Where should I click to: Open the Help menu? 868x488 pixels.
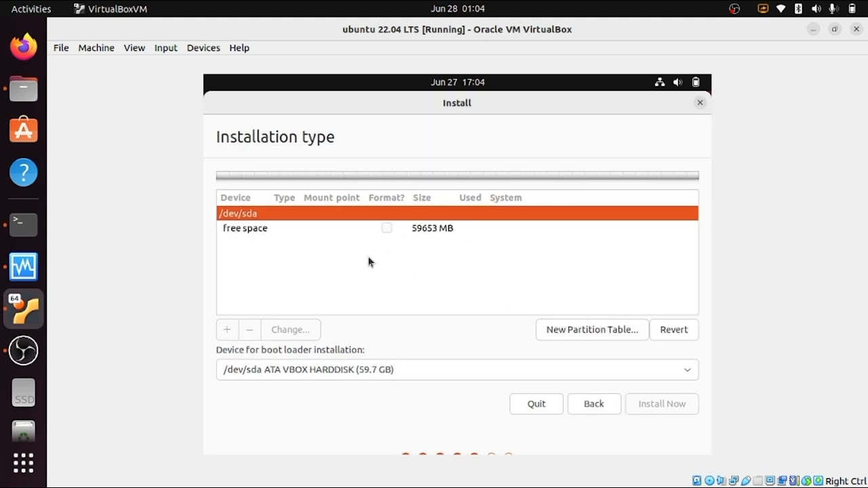click(239, 47)
